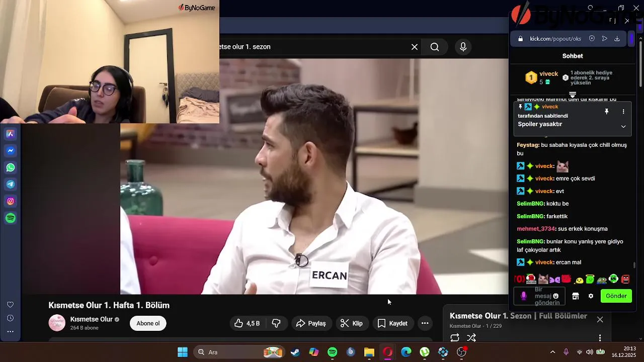Select the Sohbet chat header
The width and height of the screenshot is (644, 362).
[x=573, y=56]
